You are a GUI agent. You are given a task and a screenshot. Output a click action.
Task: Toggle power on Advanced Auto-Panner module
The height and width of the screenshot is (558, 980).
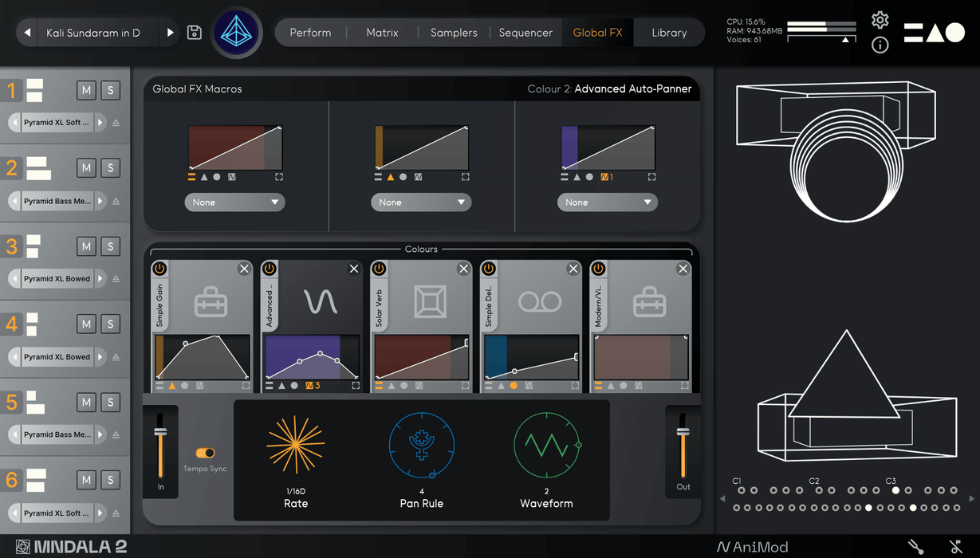point(270,269)
